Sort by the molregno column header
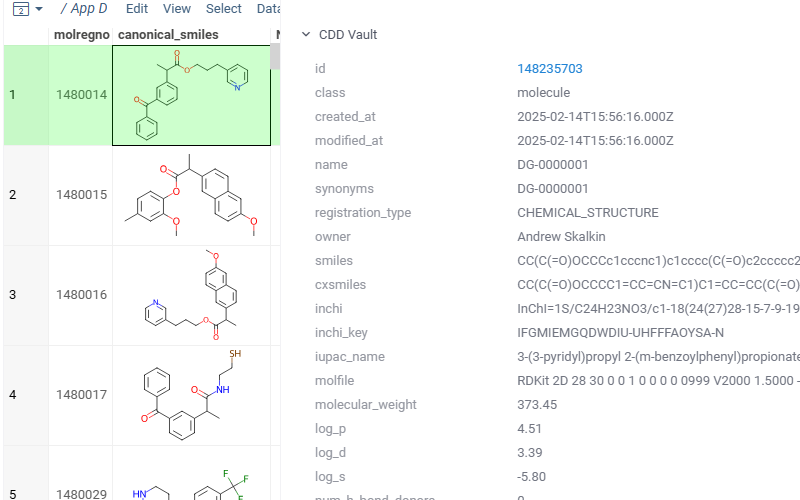This screenshot has height=500, width=800. point(81,35)
